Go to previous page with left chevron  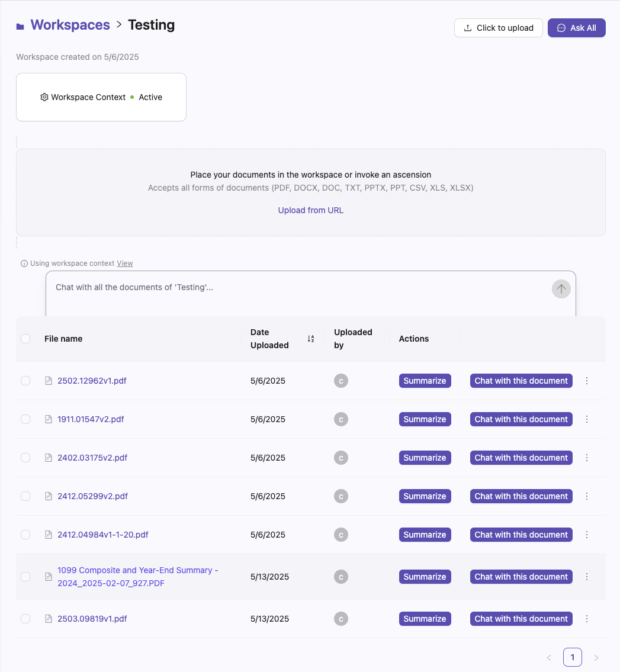point(549,657)
